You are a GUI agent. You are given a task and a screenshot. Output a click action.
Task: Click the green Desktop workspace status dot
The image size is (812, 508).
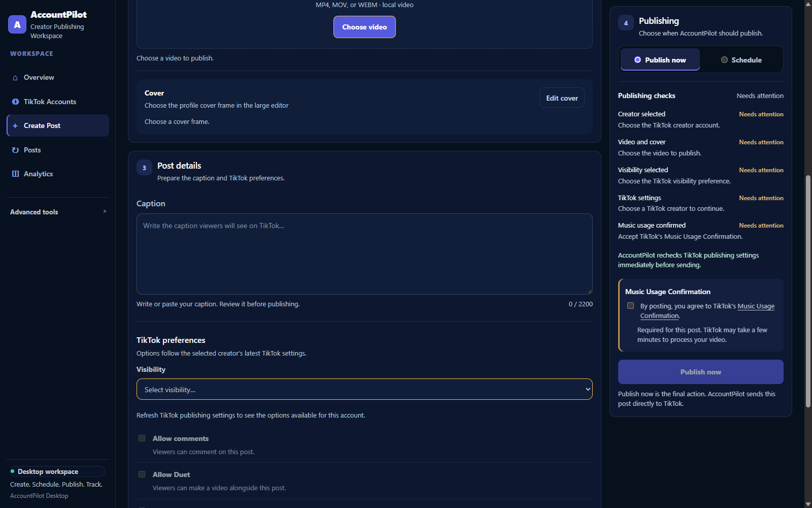pos(13,471)
